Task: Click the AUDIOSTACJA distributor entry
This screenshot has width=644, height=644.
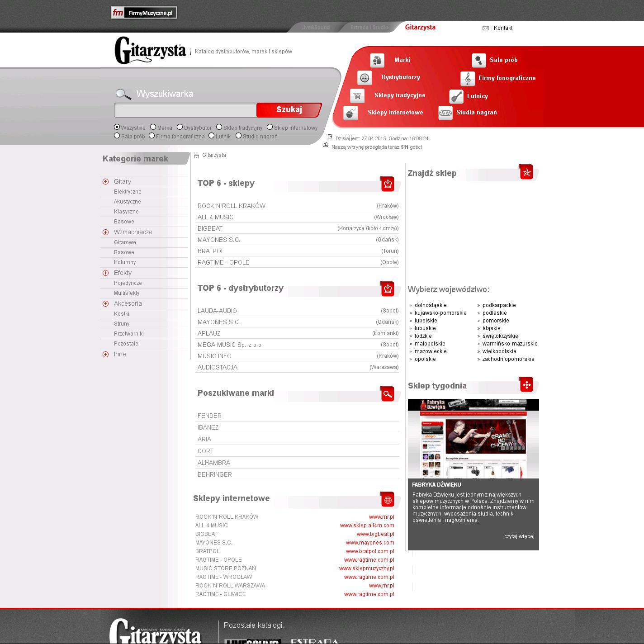Action: click(218, 367)
